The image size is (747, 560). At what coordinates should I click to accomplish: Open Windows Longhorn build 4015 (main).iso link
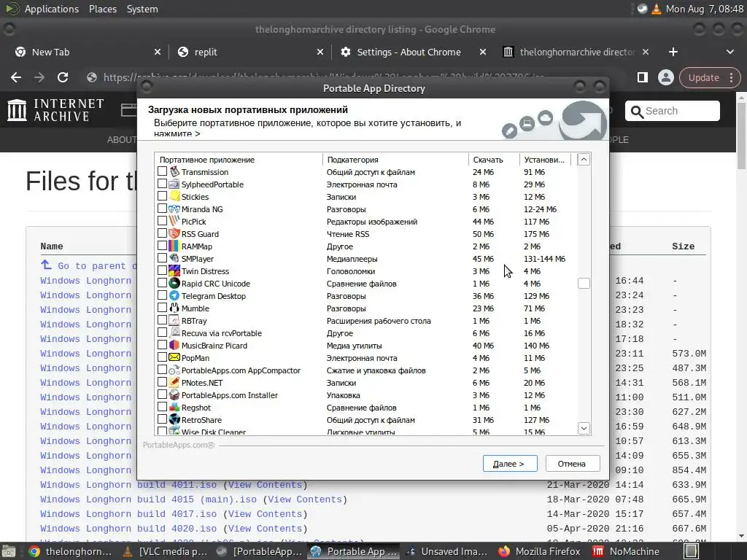[x=148, y=499]
